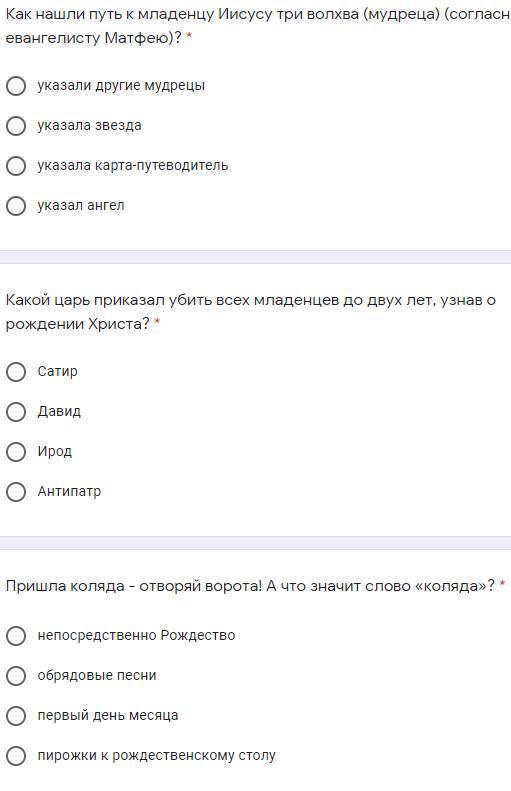The height and width of the screenshot is (791, 511).
Task: Pick the «указал ангел» radio button
Action: pyautogui.click(x=16, y=206)
